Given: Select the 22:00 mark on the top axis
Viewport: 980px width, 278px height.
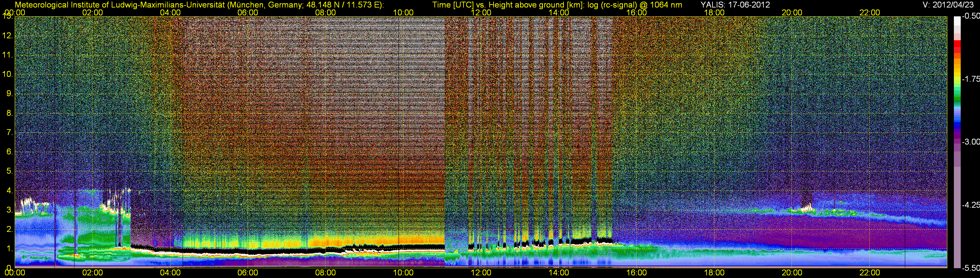Looking at the screenshot, I should [x=870, y=12].
